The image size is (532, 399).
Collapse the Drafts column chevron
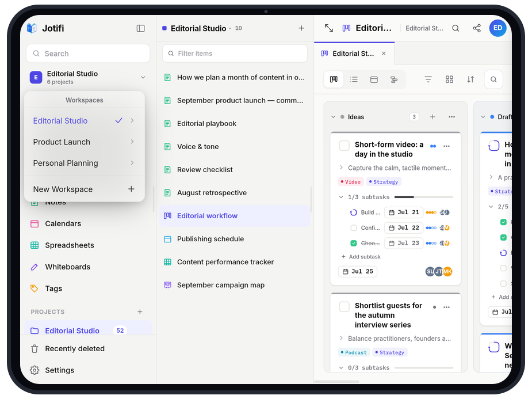pyautogui.click(x=483, y=117)
